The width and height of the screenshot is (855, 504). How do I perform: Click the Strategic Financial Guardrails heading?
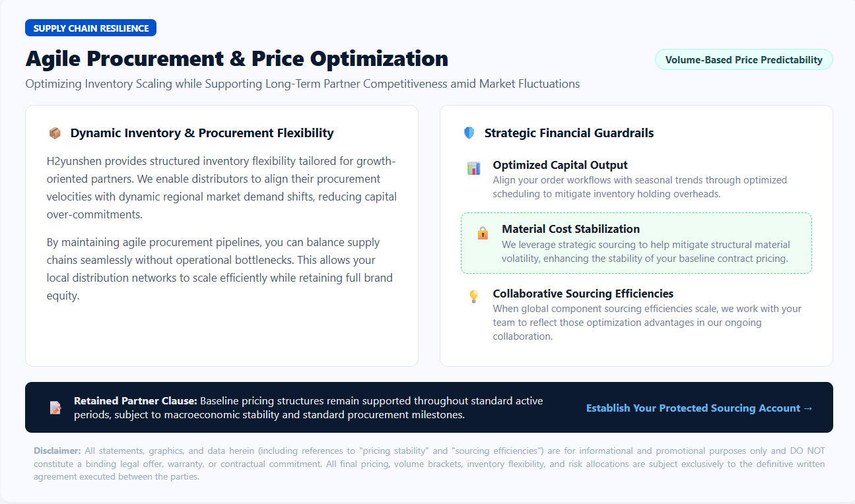(x=569, y=133)
